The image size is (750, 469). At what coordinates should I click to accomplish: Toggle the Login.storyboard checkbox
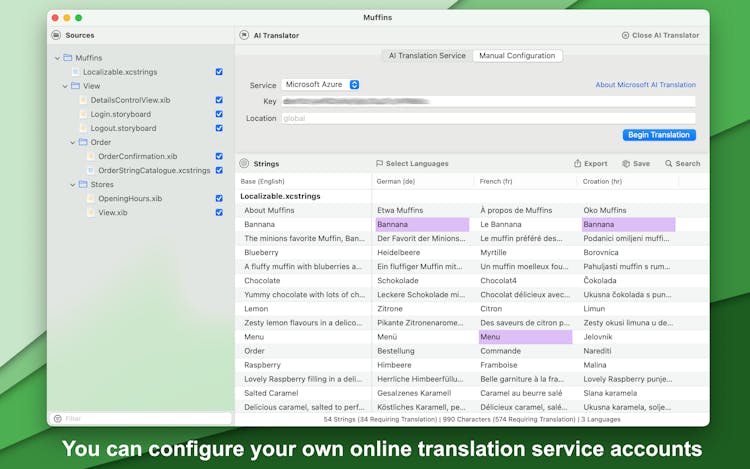(x=219, y=114)
